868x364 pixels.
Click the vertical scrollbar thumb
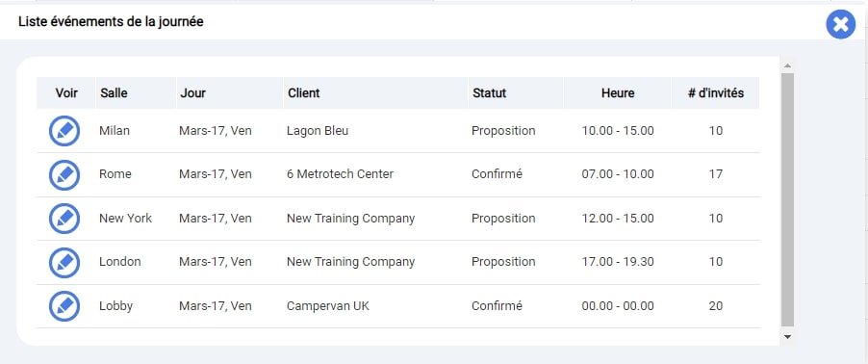(x=787, y=199)
